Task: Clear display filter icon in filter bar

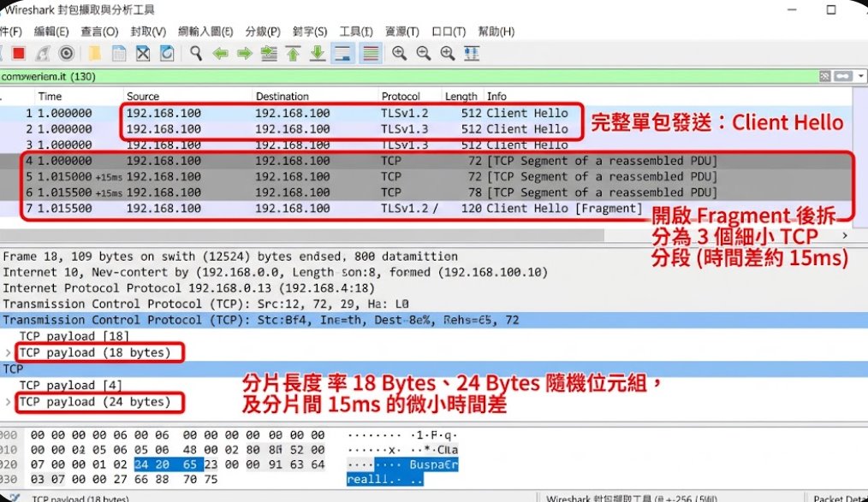Action: (825, 76)
